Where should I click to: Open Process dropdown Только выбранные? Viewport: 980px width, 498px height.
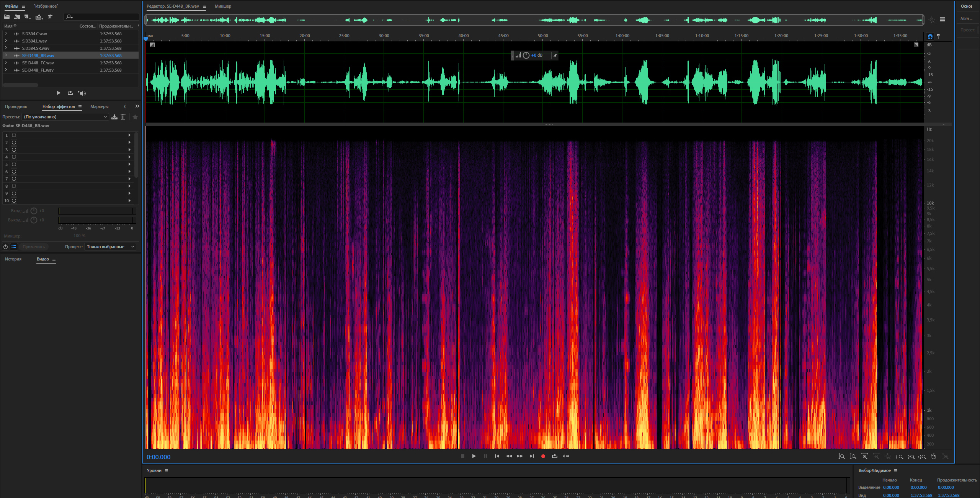coord(110,247)
